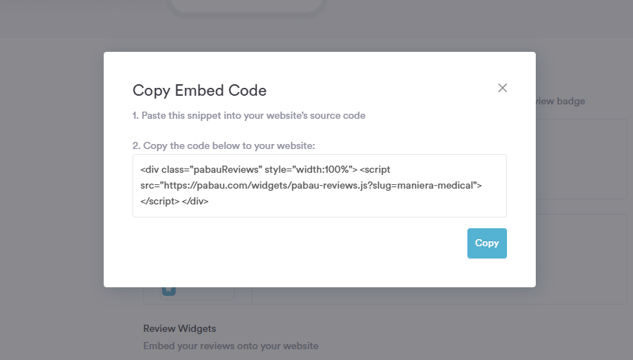Click the 'view badge' text behind the dialog
The width and height of the screenshot is (633, 360).
[560, 101]
